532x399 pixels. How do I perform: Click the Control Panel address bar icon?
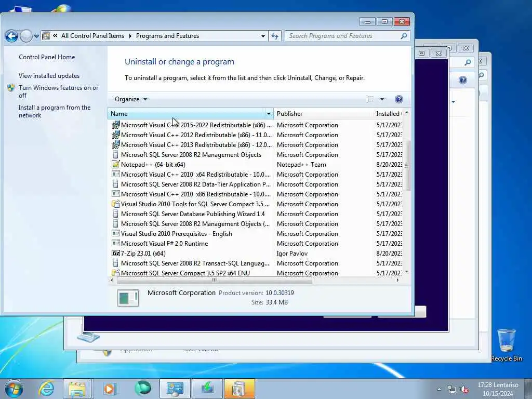pos(46,36)
